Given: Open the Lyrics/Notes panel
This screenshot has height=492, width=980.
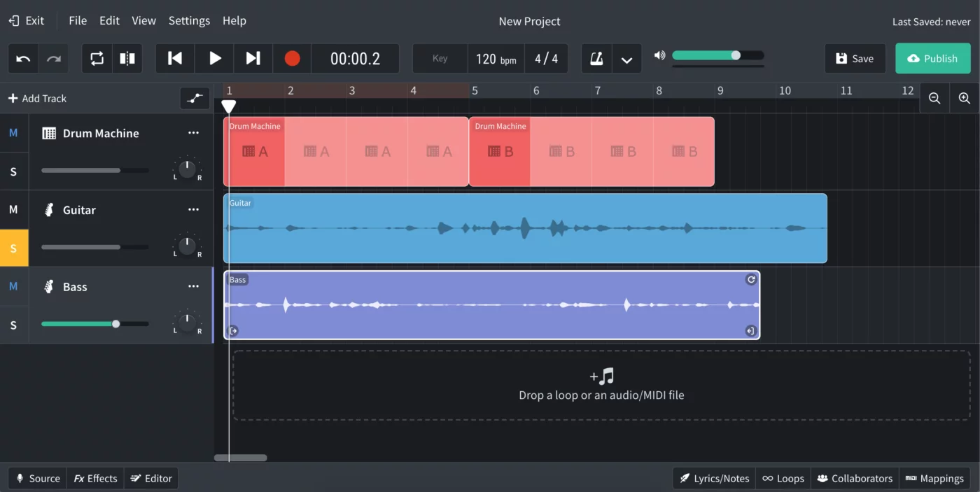Looking at the screenshot, I should pos(714,479).
